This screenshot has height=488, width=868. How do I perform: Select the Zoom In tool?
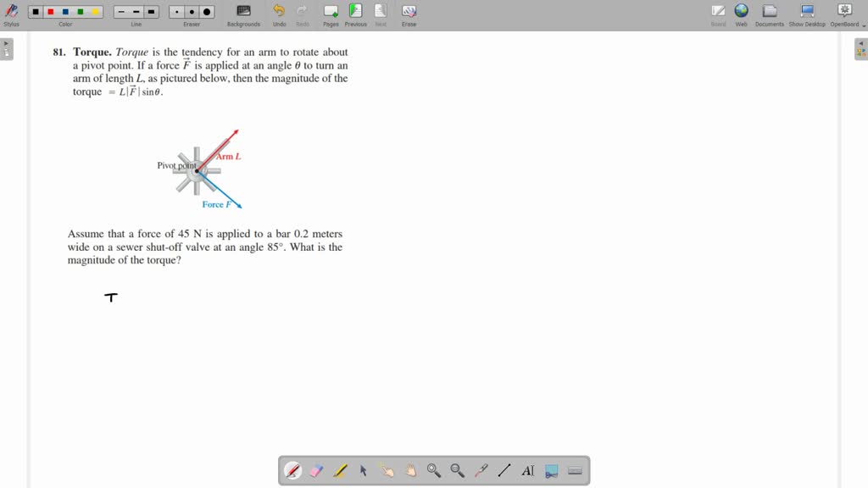pyautogui.click(x=433, y=470)
